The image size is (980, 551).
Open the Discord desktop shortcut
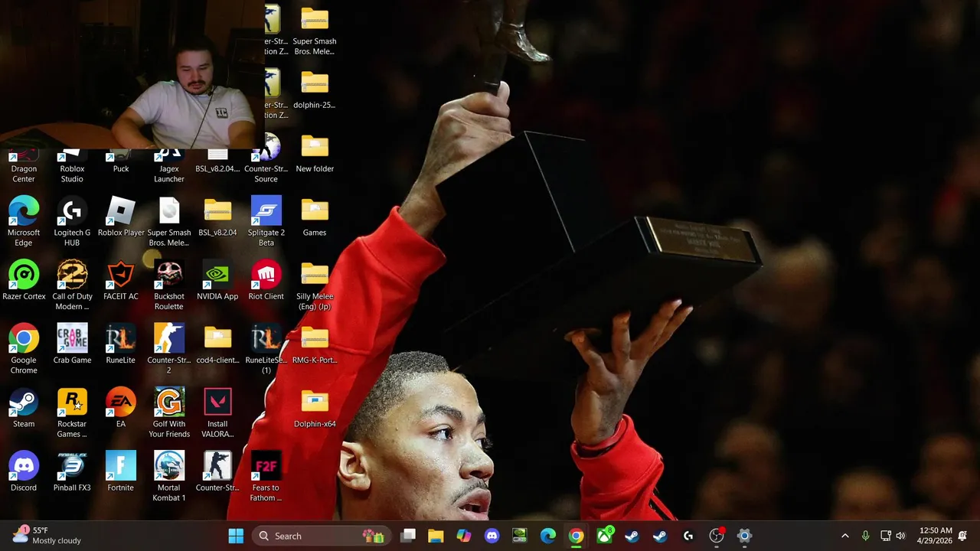pyautogui.click(x=24, y=472)
